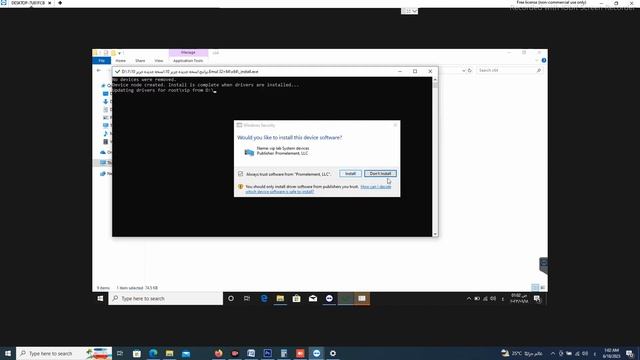Choose Don't Install in security dialog
This screenshot has width=640, height=360.
pyautogui.click(x=380, y=173)
